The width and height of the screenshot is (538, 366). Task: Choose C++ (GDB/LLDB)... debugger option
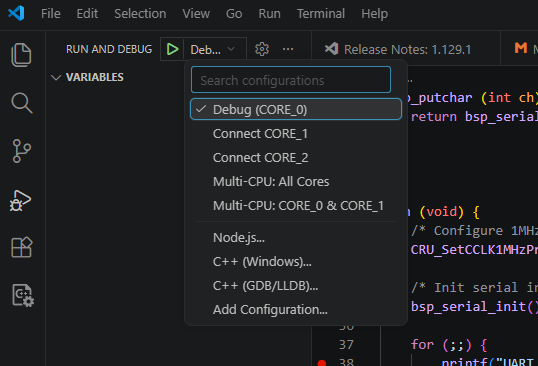[x=296, y=285]
